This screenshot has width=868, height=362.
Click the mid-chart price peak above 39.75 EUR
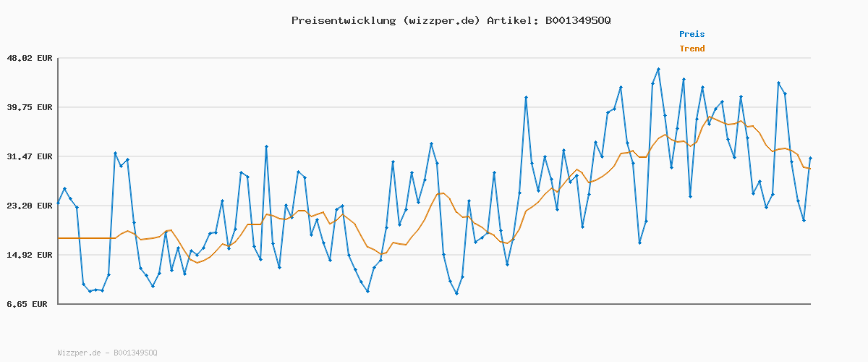[x=526, y=97]
